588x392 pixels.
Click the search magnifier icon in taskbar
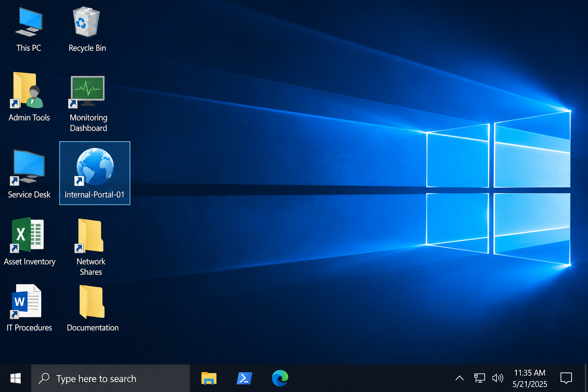point(44,378)
